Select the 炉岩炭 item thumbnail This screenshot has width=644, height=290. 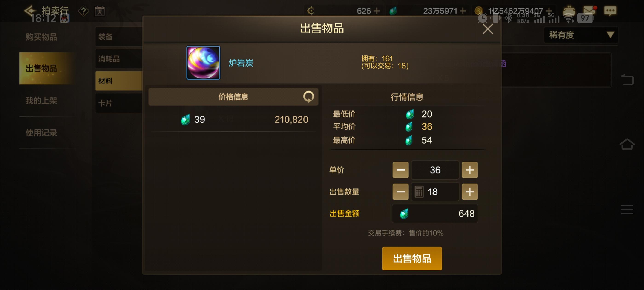[203, 63]
